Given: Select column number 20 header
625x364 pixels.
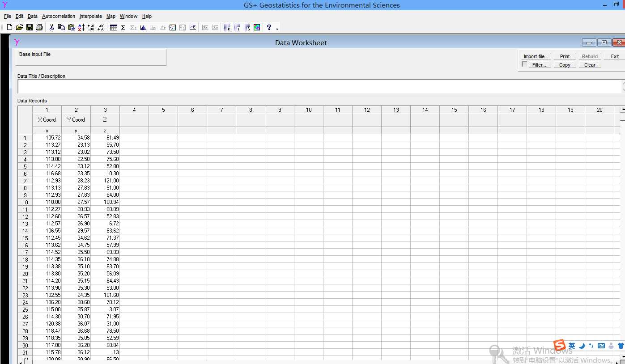Looking at the screenshot, I should point(599,110).
